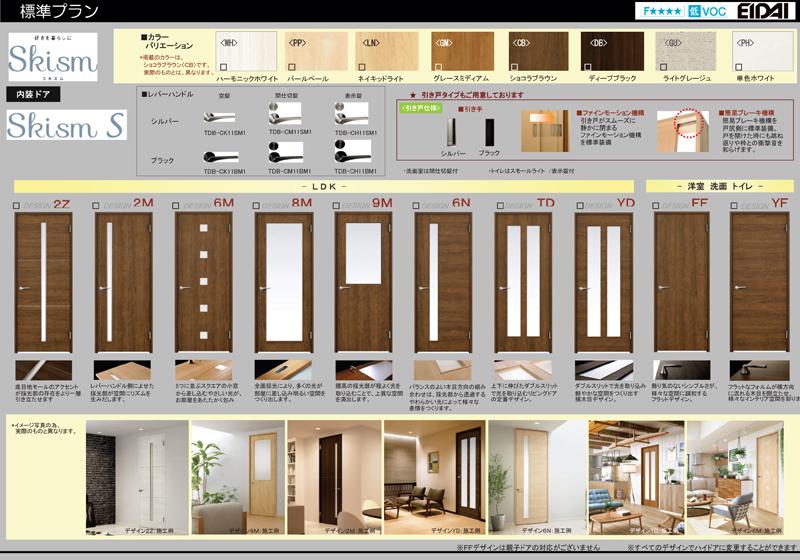Click the black sliding door pull handle
Image resolution: width=800 pixels, height=560 pixels.
click(x=489, y=132)
